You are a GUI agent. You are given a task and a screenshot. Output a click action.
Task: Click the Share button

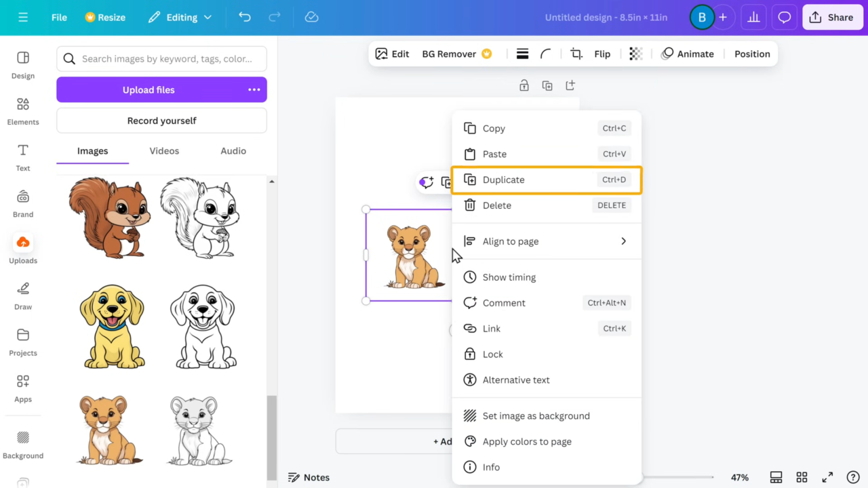click(833, 18)
